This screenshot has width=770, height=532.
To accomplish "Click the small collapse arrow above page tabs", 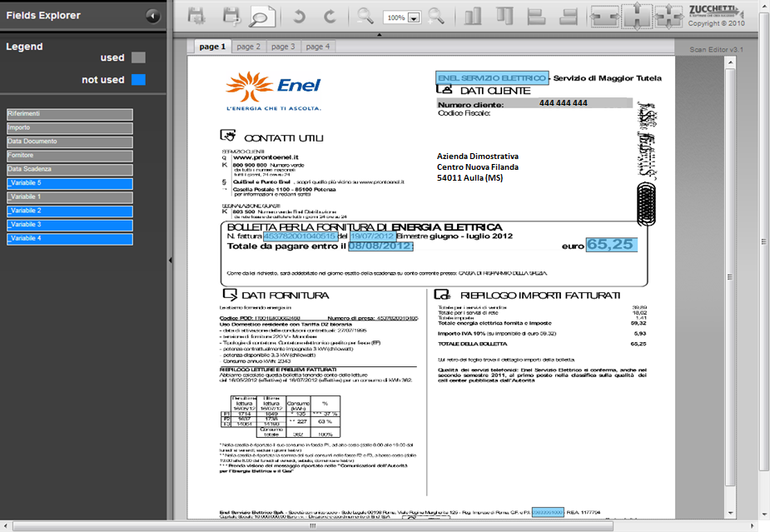I will [x=379, y=35].
